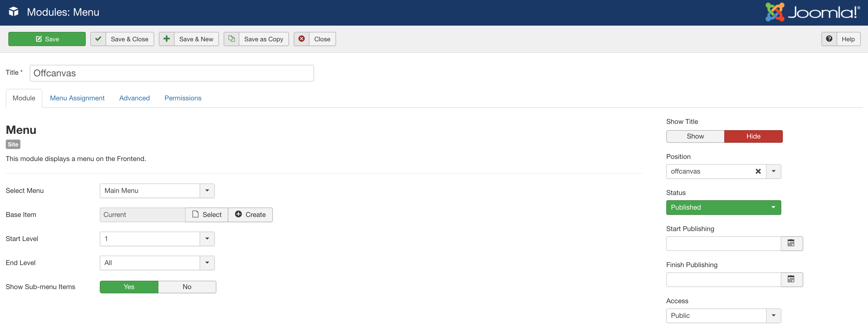868x333 pixels.
Task: Click the green checkmark Save & Close icon
Action: tap(98, 39)
